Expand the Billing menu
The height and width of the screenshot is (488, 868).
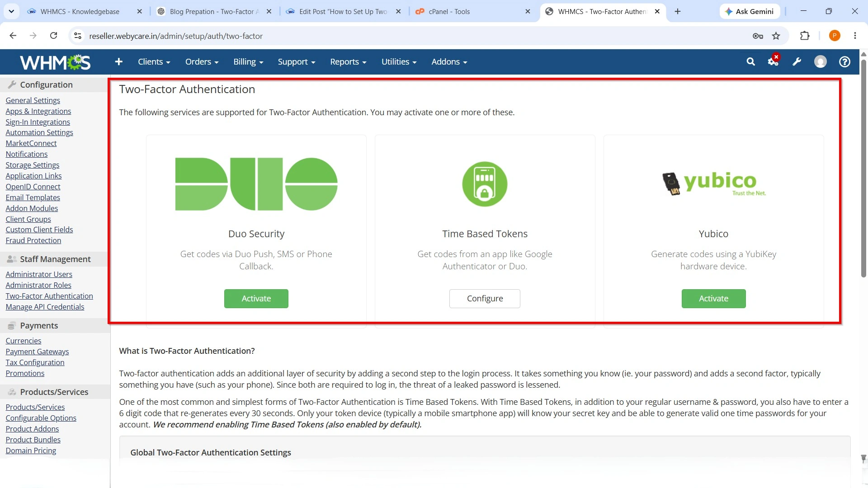[248, 62]
